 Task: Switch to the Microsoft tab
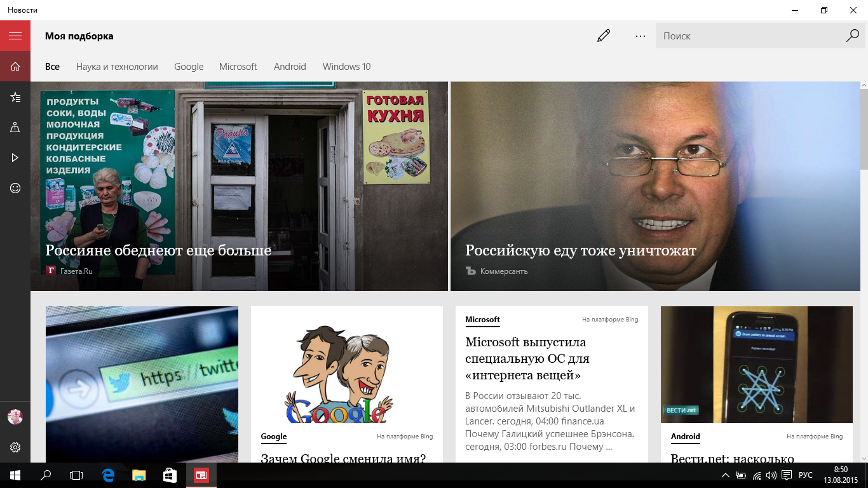point(238,66)
